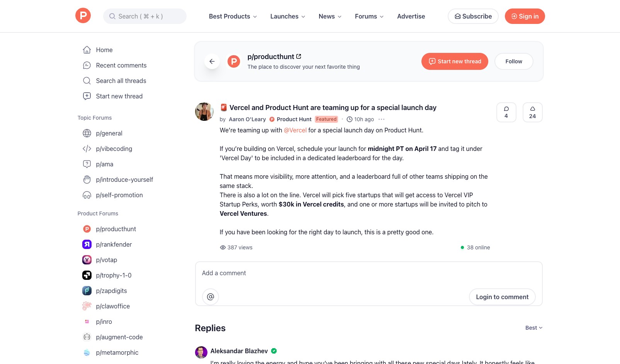Click the p/rankfender logo icon
Viewport: 620px width, 364px height.
87,244
